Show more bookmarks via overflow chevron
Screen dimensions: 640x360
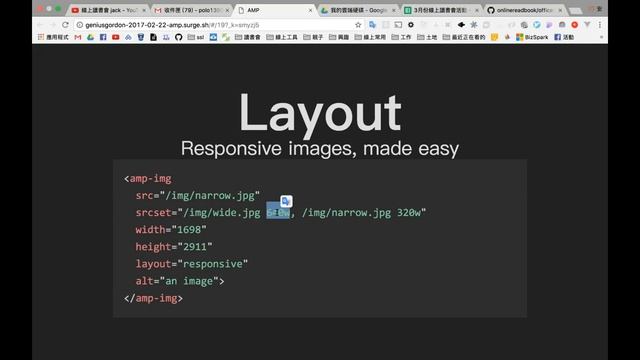(x=601, y=37)
